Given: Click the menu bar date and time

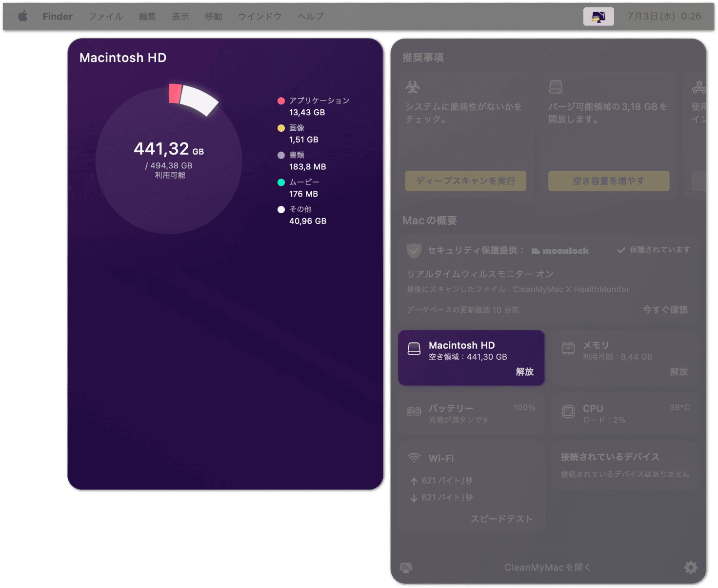Looking at the screenshot, I should tap(664, 17).
